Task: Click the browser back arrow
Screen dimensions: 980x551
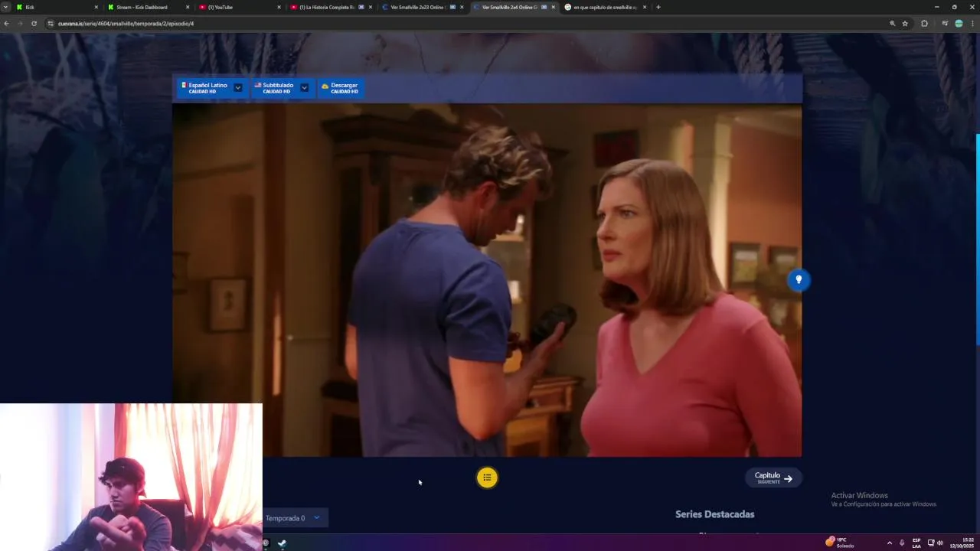Action: [6, 24]
